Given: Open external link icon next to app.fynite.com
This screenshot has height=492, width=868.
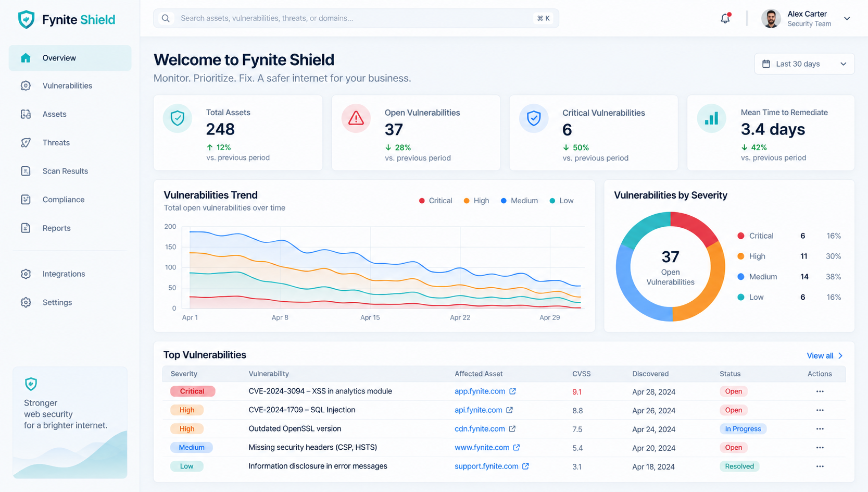Looking at the screenshot, I should (512, 391).
